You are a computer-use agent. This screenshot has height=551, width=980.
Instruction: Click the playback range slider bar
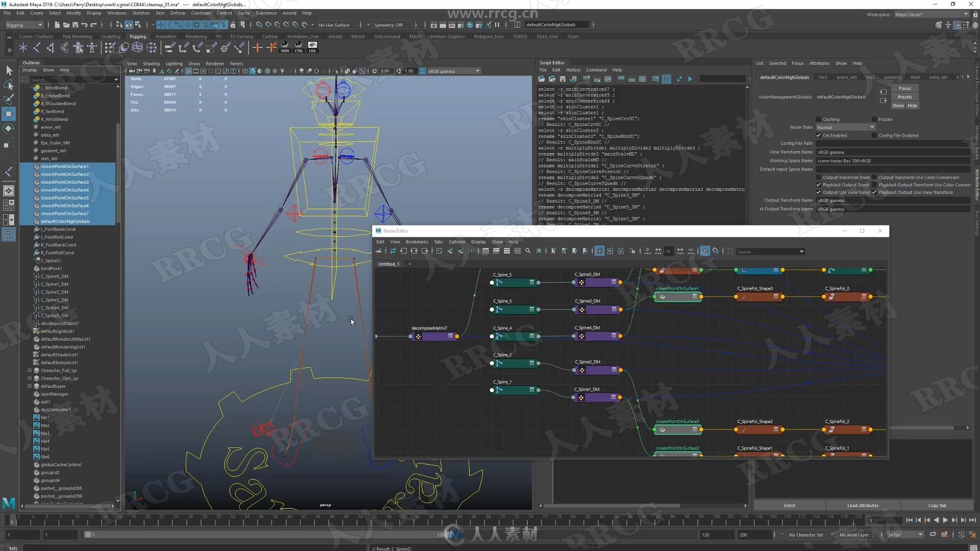(265, 535)
